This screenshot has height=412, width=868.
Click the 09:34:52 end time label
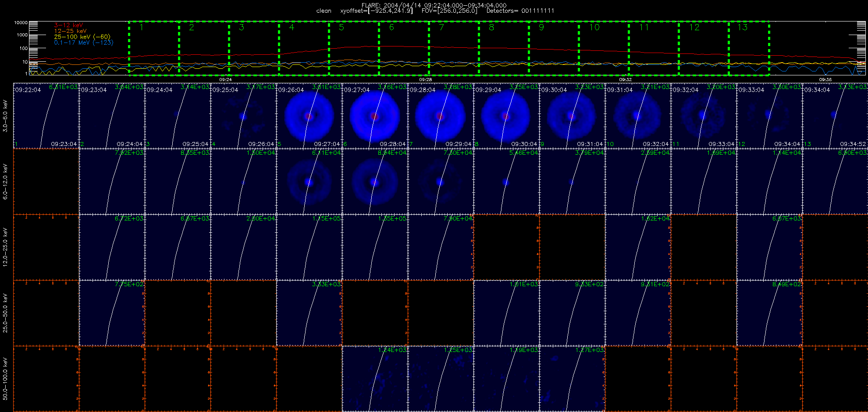coord(853,144)
